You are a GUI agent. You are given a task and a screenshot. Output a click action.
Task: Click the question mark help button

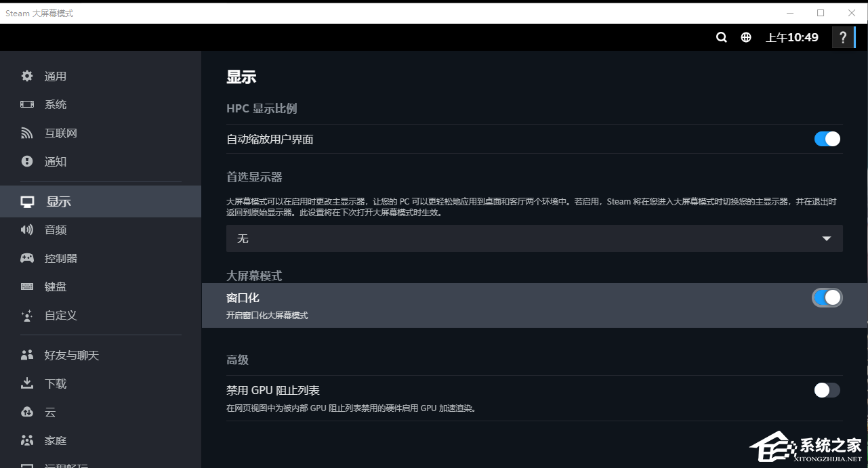pyautogui.click(x=843, y=37)
